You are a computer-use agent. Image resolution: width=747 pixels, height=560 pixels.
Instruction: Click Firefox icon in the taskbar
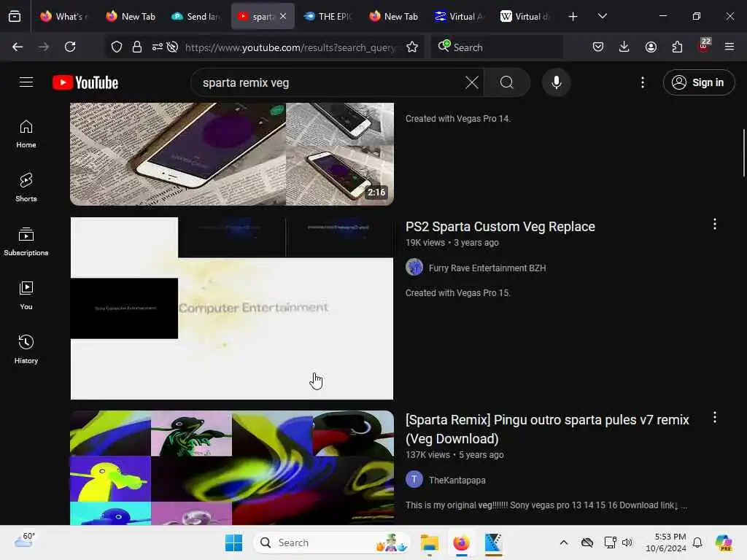coord(461,542)
